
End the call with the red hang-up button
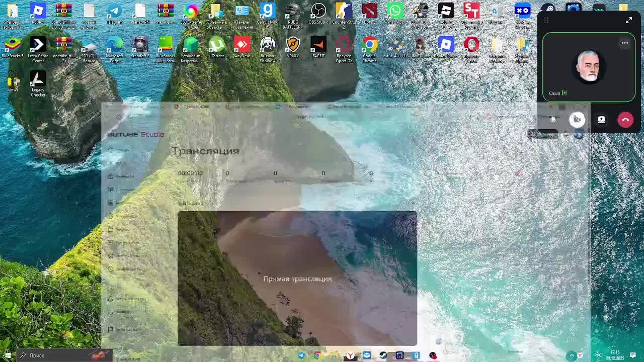point(625,119)
